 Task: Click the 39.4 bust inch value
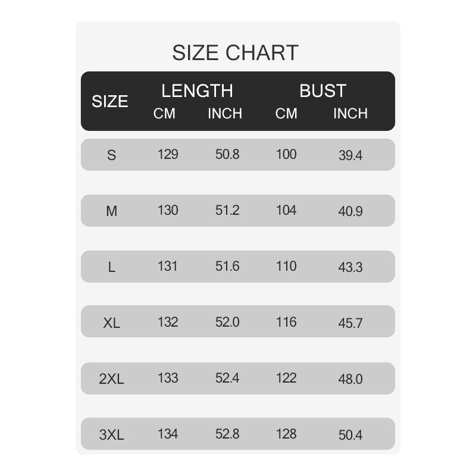pos(350,155)
